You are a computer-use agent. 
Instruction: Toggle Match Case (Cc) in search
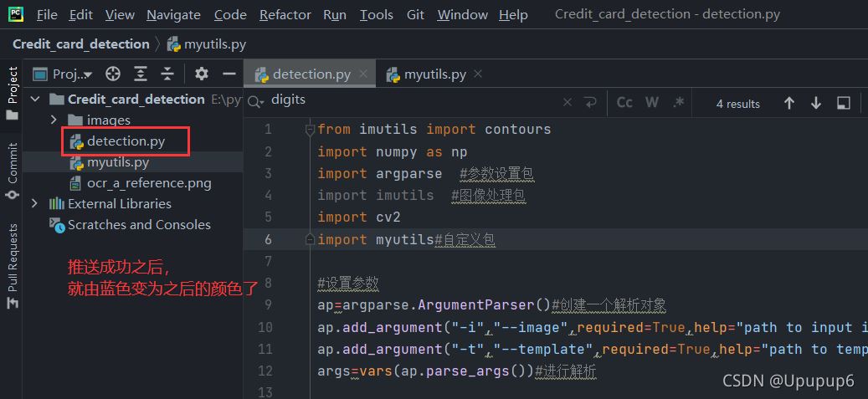click(x=624, y=102)
